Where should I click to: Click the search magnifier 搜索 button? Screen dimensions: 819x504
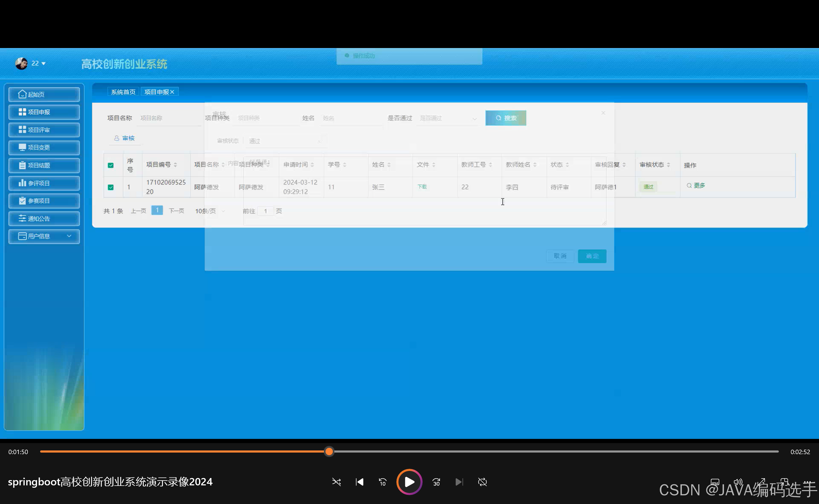(x=506, y=118)
